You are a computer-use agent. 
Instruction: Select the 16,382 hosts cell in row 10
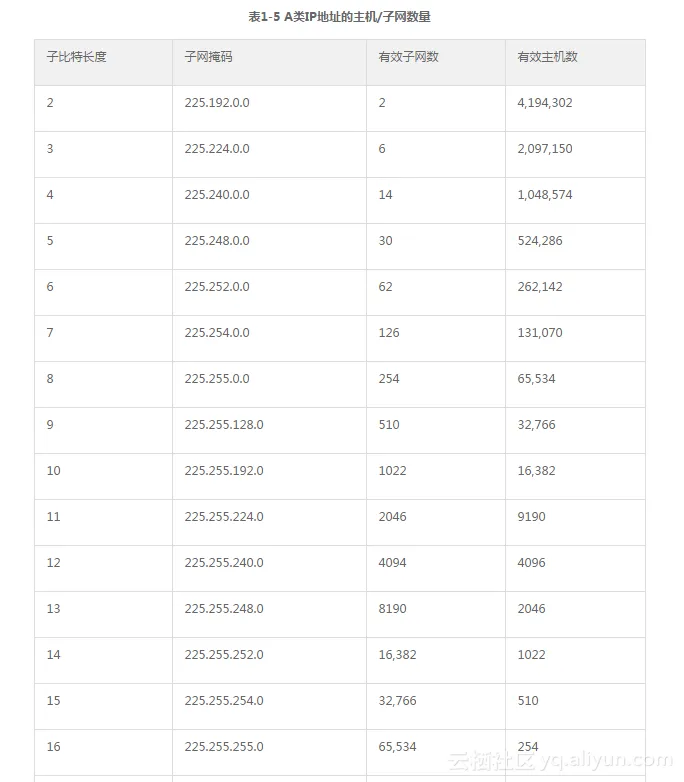[536, 471]
